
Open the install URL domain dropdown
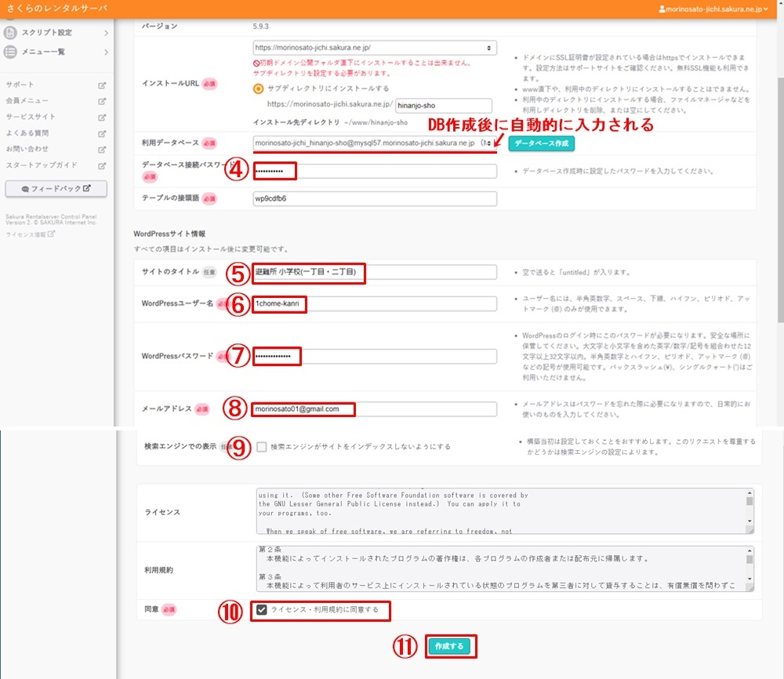click(375, 48)
